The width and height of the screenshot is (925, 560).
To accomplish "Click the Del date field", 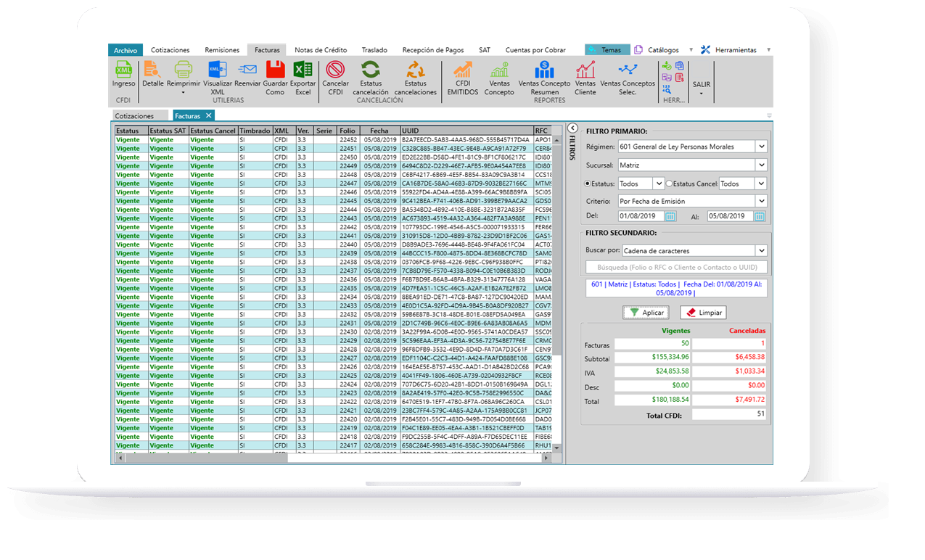I will click(x=642, y=216).
